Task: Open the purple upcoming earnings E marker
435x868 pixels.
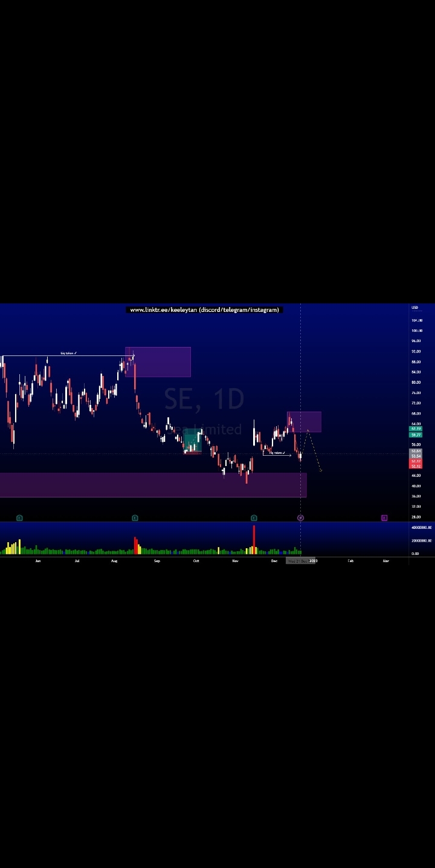Action: (x=384, y=518)
